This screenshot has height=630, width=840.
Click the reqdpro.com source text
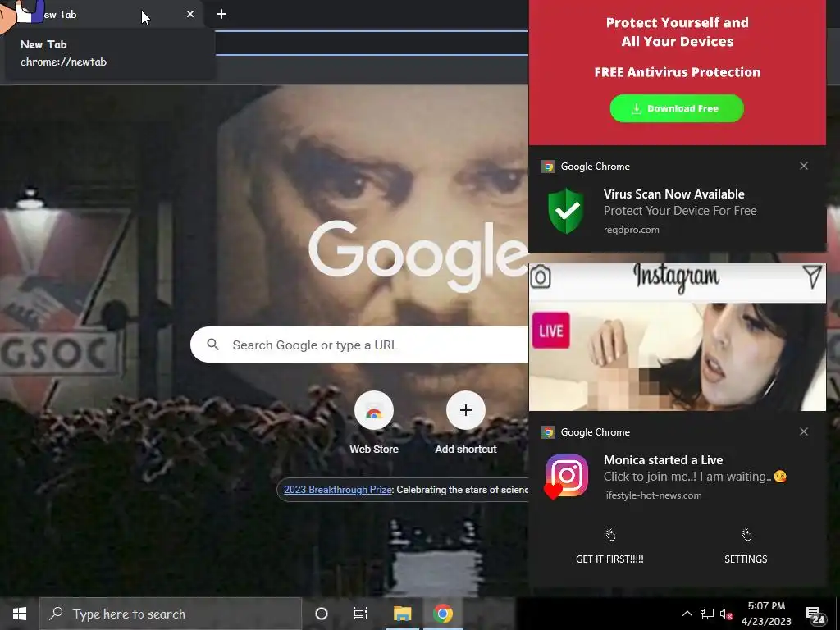click(631, 230)
